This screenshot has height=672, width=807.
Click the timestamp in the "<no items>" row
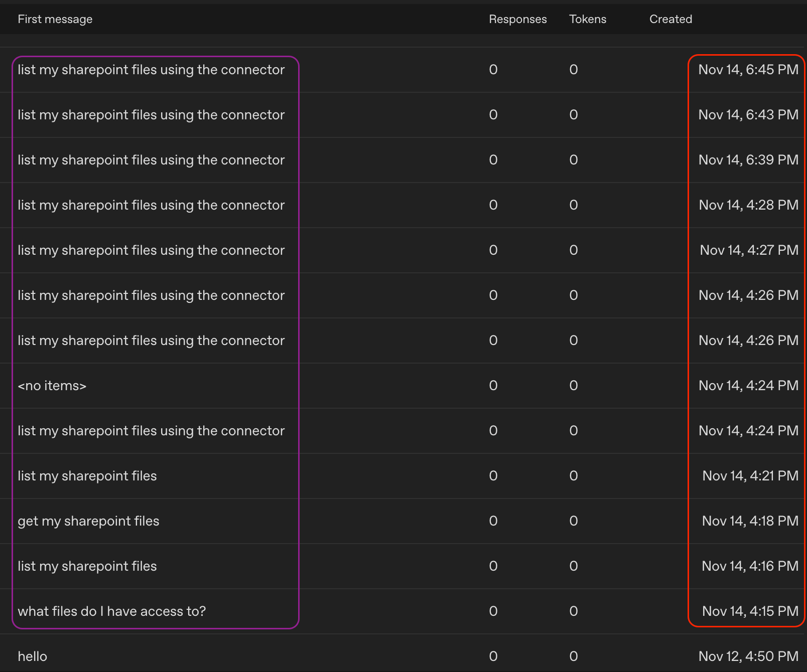click(748, 386)
